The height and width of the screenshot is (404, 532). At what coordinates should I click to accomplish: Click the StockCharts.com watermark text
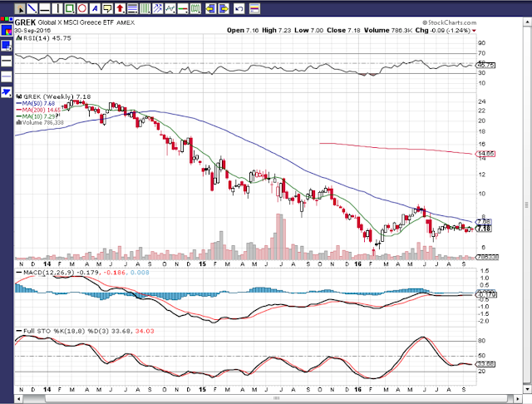pyautogui.click(x=449, y=22)
